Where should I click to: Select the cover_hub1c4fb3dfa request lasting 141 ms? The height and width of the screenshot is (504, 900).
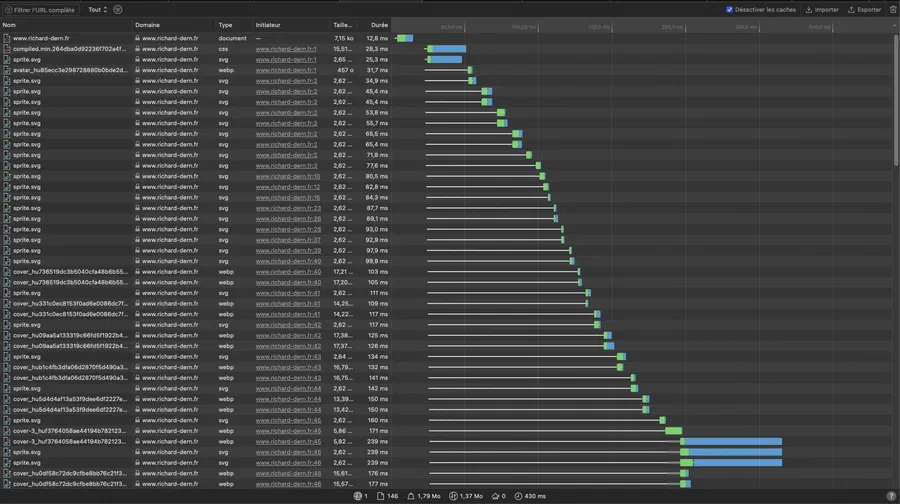click(70, 378)
